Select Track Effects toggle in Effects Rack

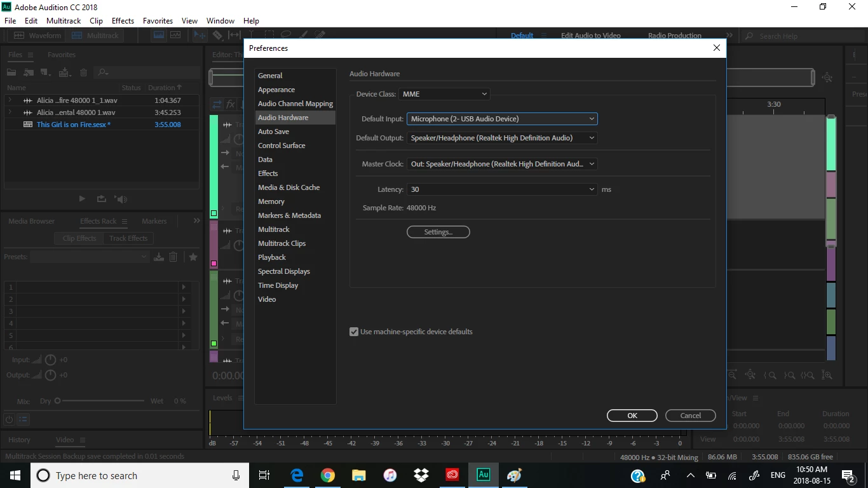tap(128, 238)
